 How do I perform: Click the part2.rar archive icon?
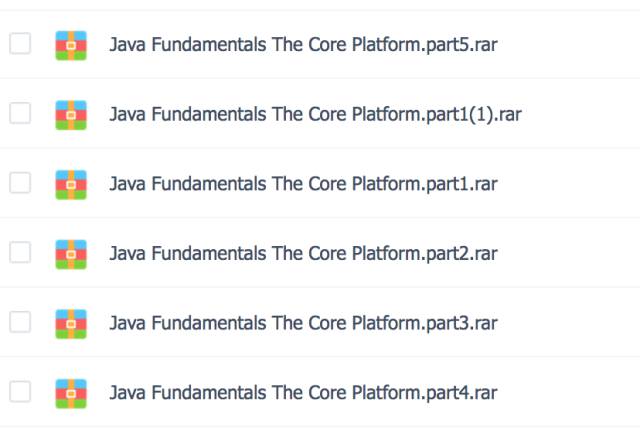click(x=71, y=254)
